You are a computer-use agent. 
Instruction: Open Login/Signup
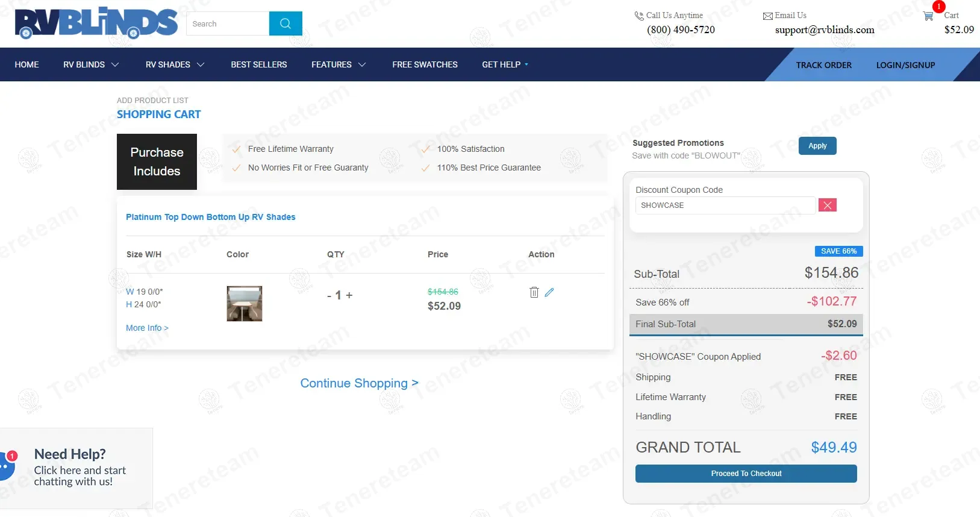[905, 65]
